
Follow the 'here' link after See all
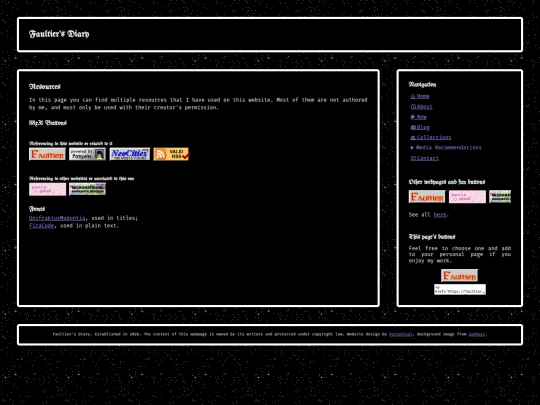coord(440,215)
